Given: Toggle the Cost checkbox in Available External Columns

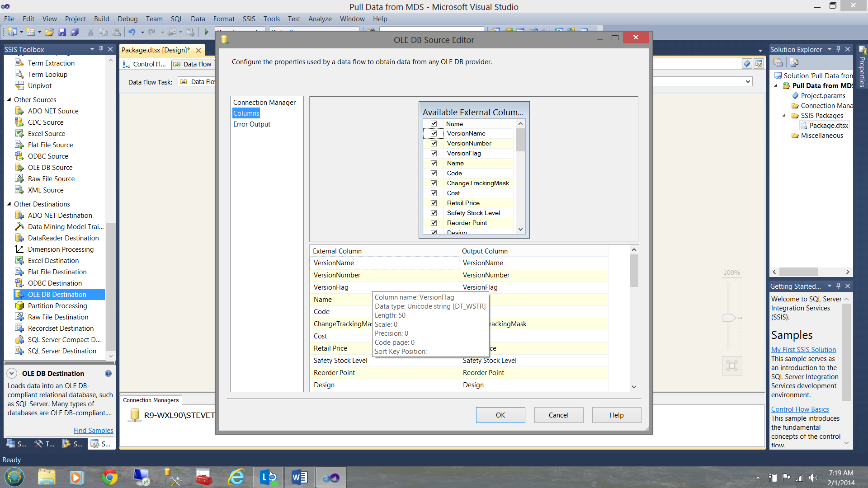Looking at the screenshot, I should pos(434,193).
